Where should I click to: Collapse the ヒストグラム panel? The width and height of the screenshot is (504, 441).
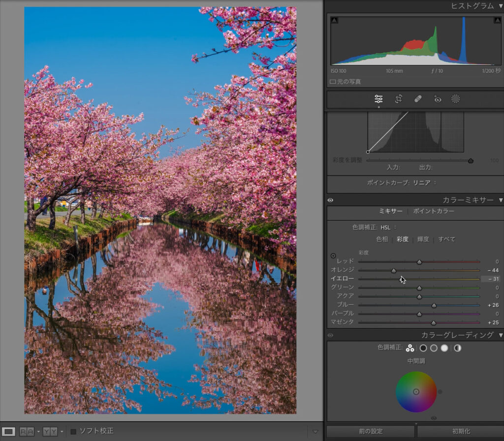click(x=501, y=6)
